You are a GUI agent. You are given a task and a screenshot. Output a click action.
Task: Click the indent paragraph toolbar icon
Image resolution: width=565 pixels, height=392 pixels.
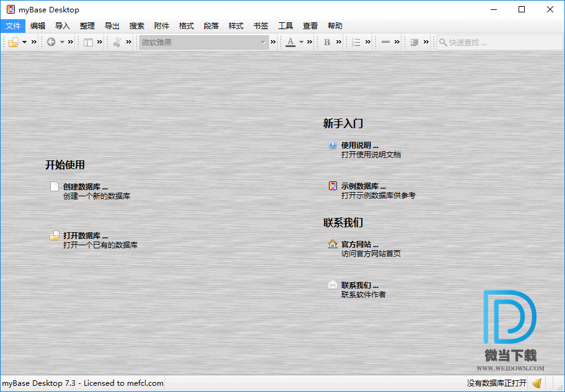[x=414, y=42]
